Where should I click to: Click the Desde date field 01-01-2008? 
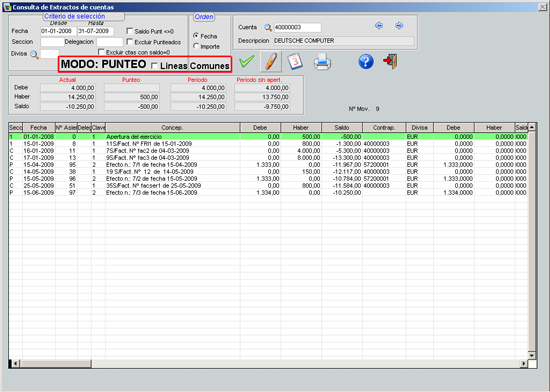58,31
